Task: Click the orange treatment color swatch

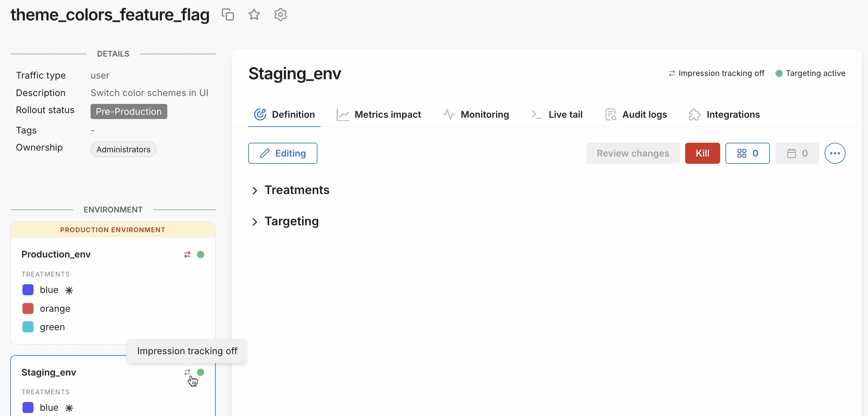Action: tap(28, 308)
